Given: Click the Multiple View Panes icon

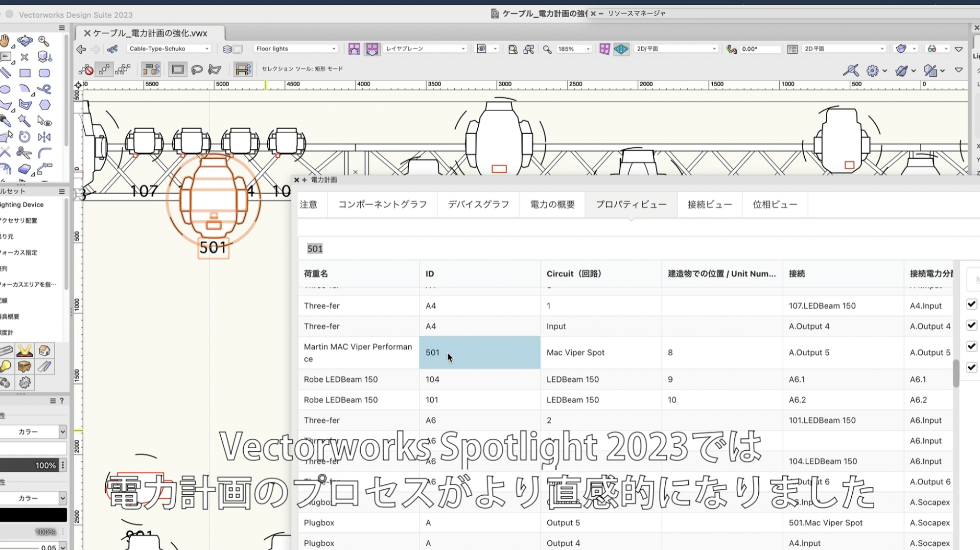Looking at the screenshot, I should pyautogui.click(x=605, y=49).
